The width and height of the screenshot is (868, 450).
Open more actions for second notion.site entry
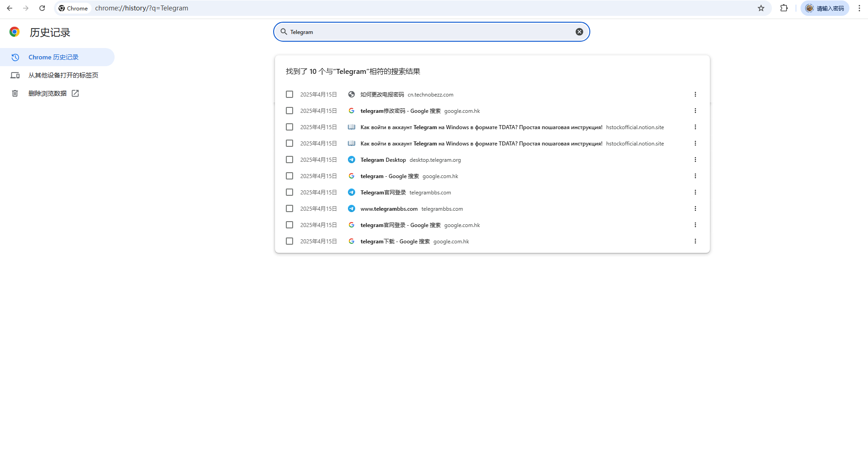pyautogui.click(x=695, y=143)
